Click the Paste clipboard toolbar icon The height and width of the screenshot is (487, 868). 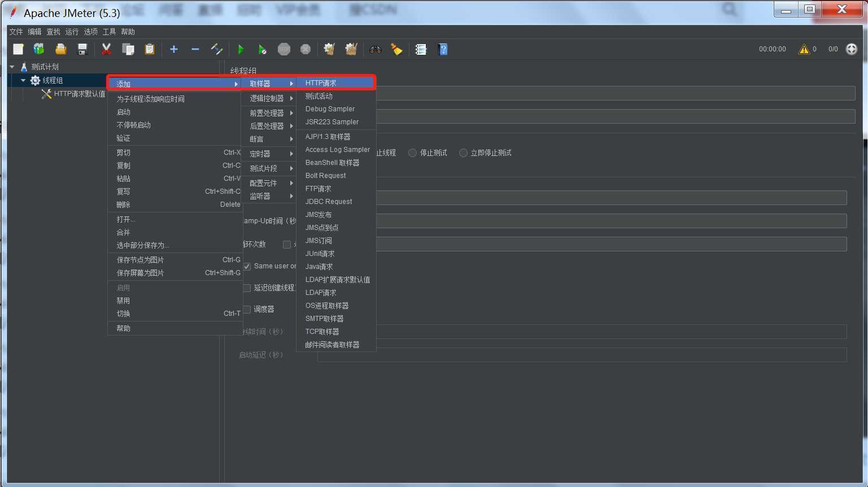(x=150, y=50)
